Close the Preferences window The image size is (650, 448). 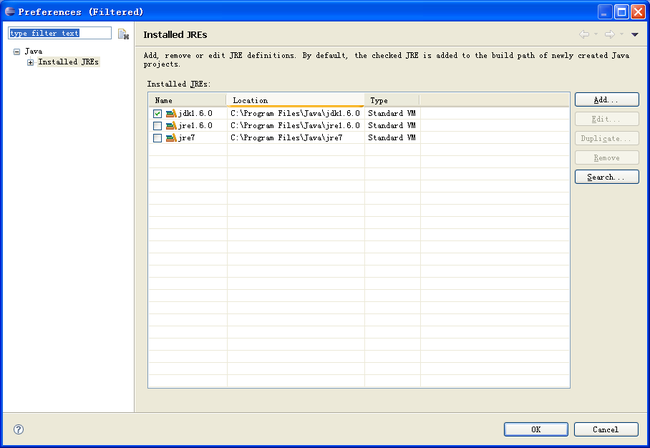click(x=638, y=12)
